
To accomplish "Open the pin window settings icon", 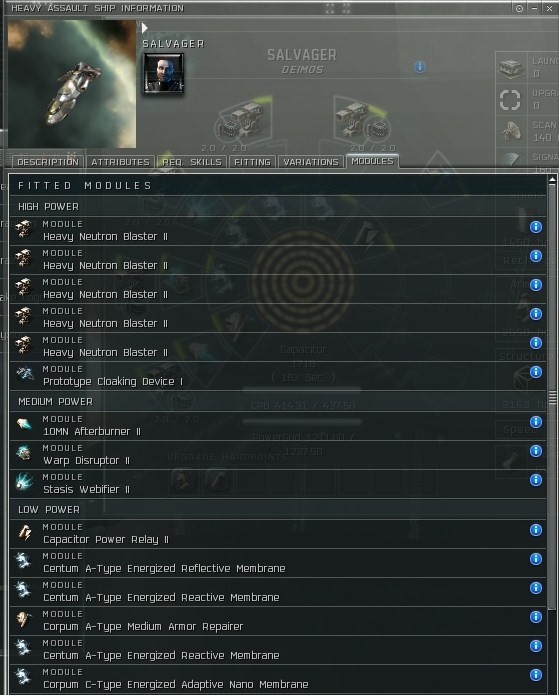I will click(519, 8).
